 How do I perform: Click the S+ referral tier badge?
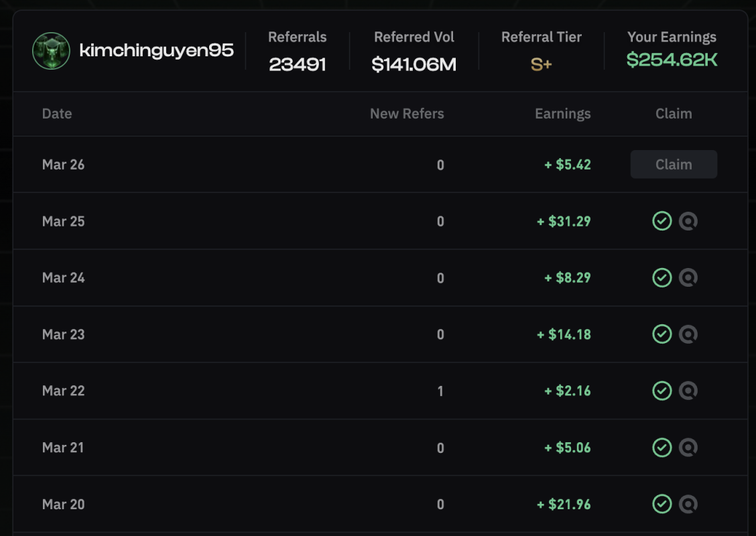point(541,64)
